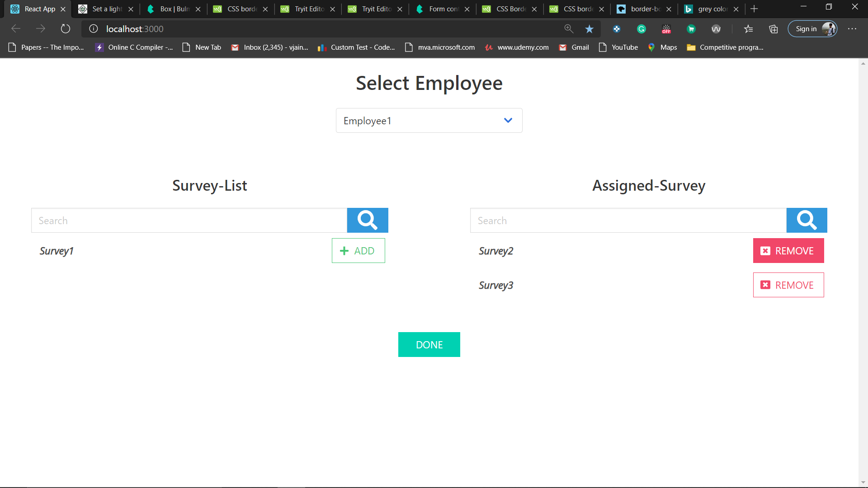Screen dimensions: 868x488
Task: Open the browser settings ellipsis menu
Action: [x=852, y=29]
